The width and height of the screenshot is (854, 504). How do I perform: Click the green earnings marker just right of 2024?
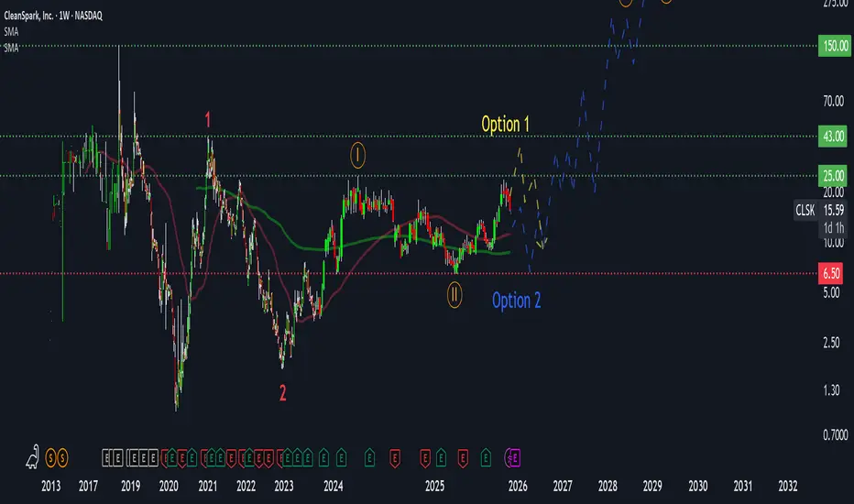point(341,458)
